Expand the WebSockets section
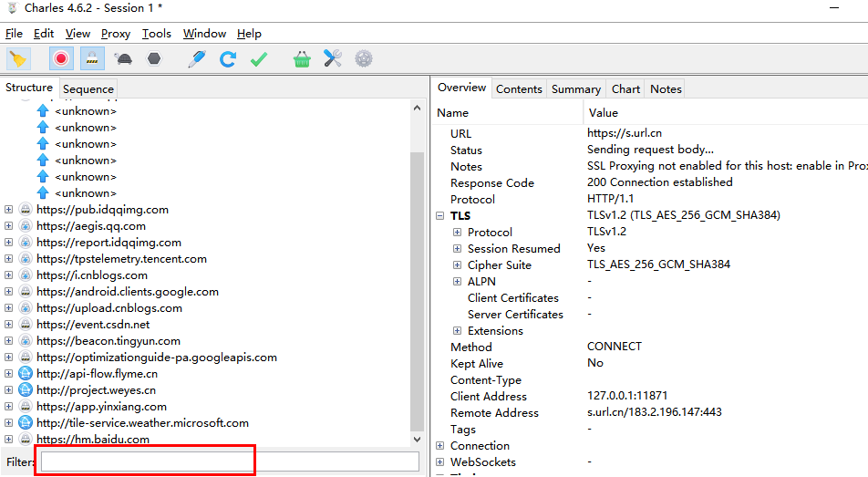868x477 pixels. (440, 462)
